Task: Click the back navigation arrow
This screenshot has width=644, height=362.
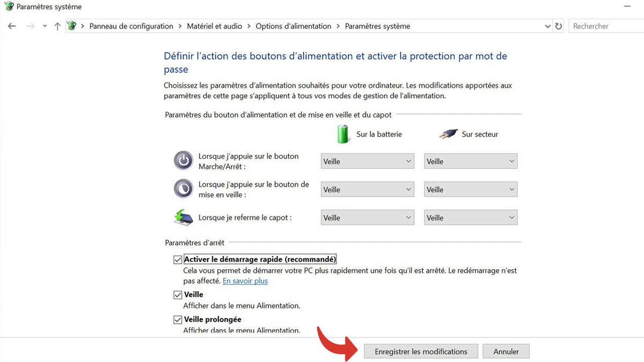Action: tap(12, 26)
